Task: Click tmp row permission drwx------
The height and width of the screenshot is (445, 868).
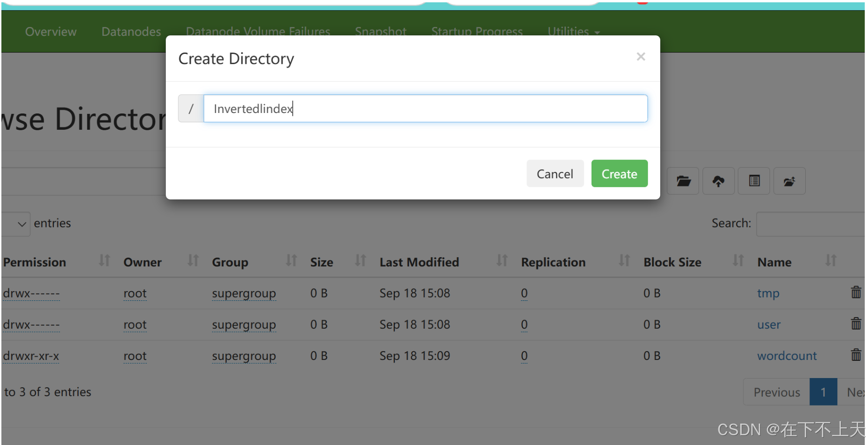Action: click(31, 293)
